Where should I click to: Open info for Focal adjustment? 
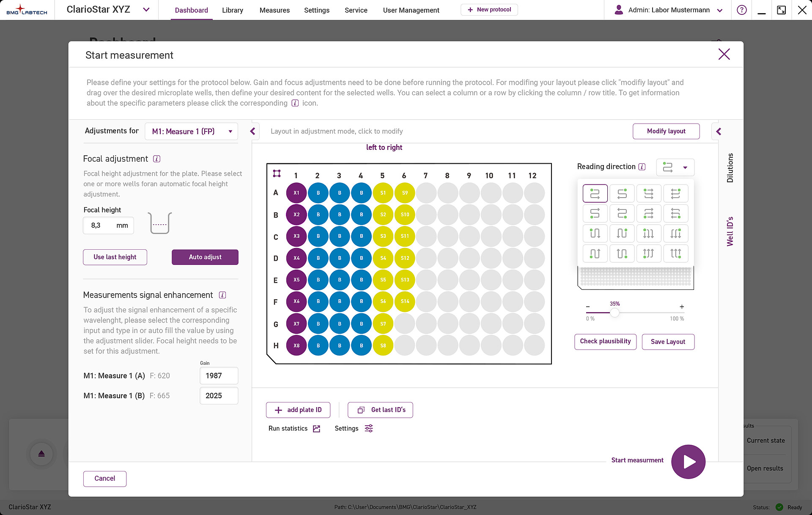(x=156, y=159)
